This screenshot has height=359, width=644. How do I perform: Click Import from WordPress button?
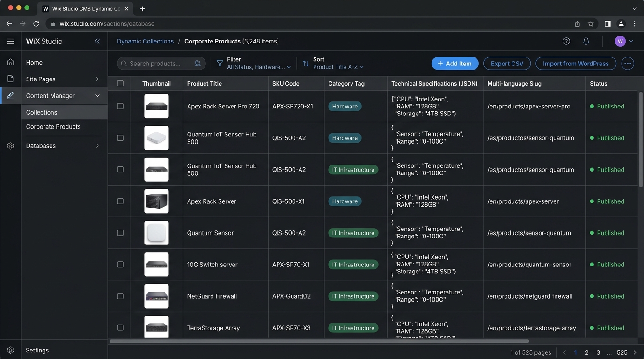point(576,64)
